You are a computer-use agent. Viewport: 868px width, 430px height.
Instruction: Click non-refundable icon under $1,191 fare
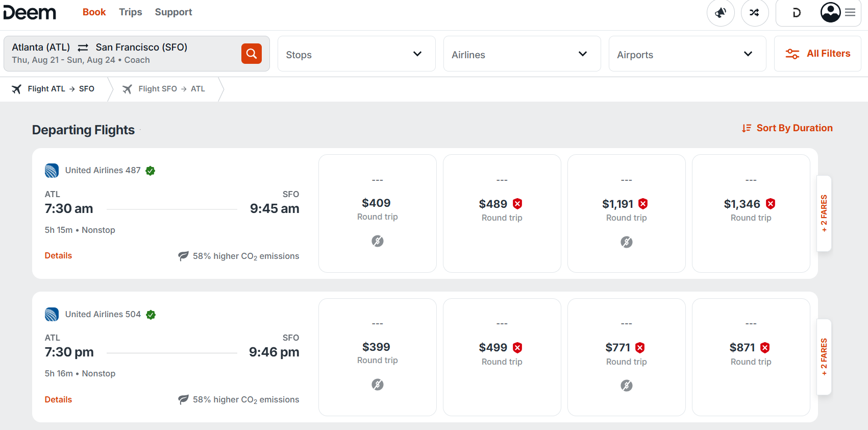[x=627, y=242]
